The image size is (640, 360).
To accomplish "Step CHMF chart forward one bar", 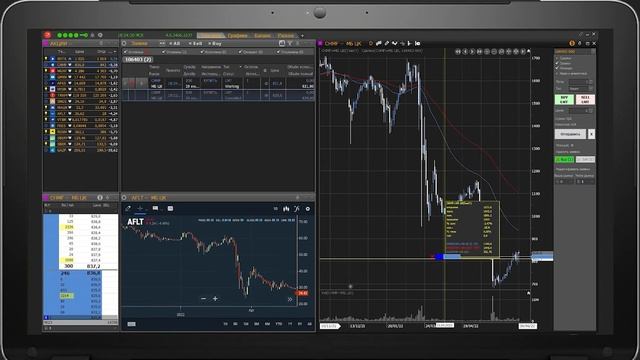I will point(472,52).
